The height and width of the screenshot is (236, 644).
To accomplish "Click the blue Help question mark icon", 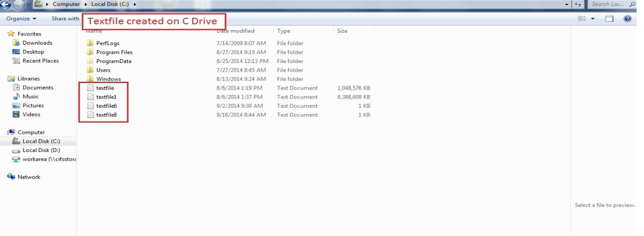I will [628, 19].
